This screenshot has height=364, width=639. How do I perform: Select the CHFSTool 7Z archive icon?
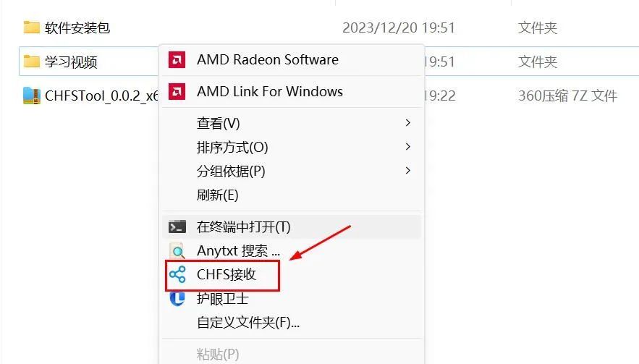click(x=31, y=96)
